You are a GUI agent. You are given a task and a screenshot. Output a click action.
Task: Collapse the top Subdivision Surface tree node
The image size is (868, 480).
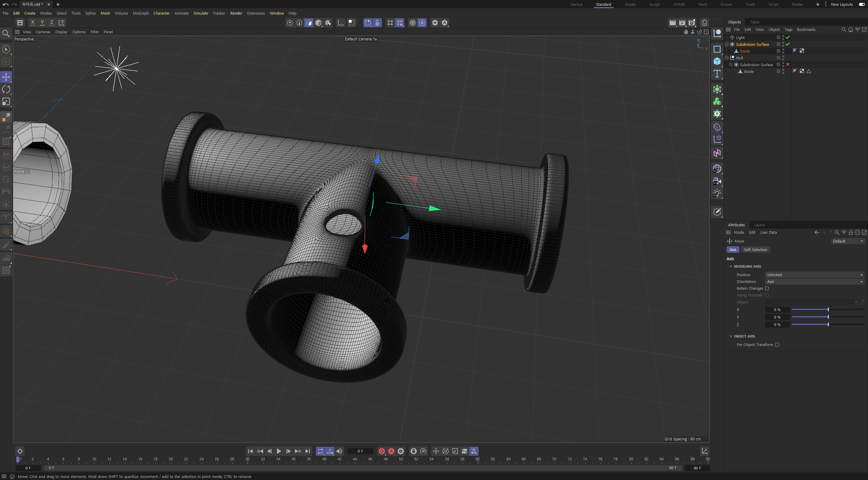(727, 44)
